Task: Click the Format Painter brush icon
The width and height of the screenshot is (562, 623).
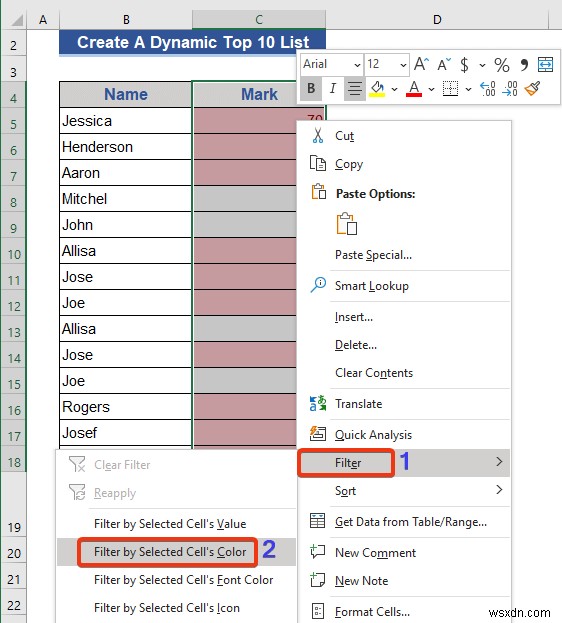Action: 533,88
